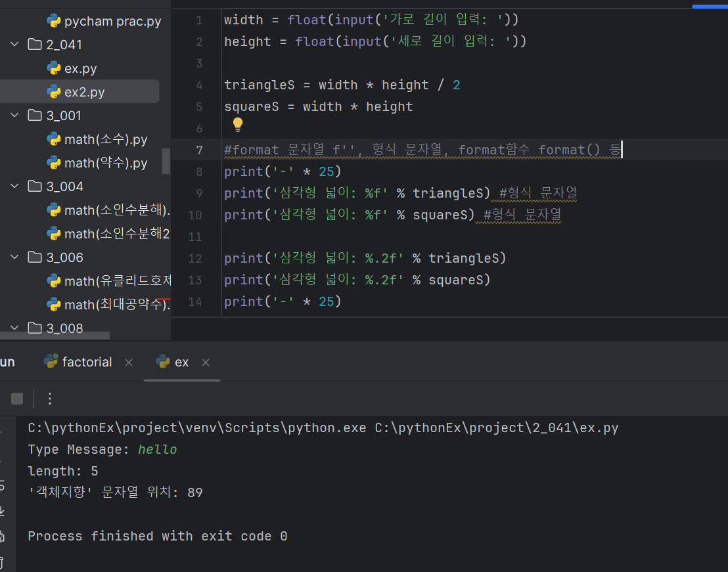Switch to the factorial run tab

(87, 362)
